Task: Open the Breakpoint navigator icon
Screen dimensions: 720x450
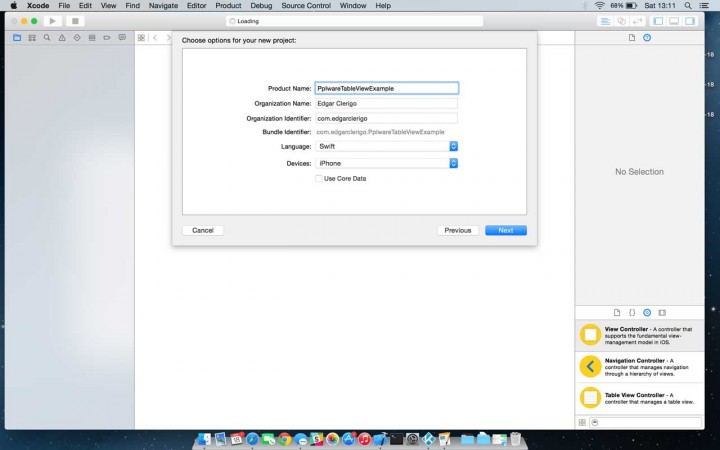Action: 107,38
